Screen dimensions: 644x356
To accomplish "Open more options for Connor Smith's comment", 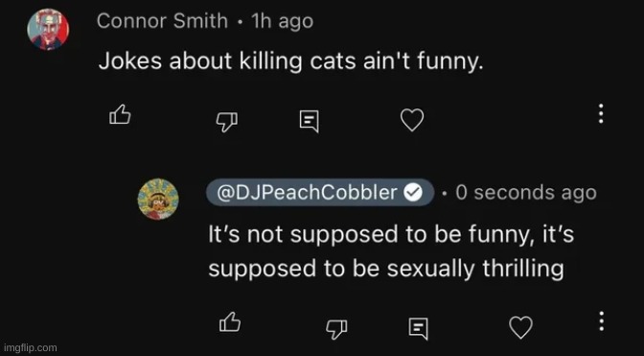I will (x=601, y=113).
